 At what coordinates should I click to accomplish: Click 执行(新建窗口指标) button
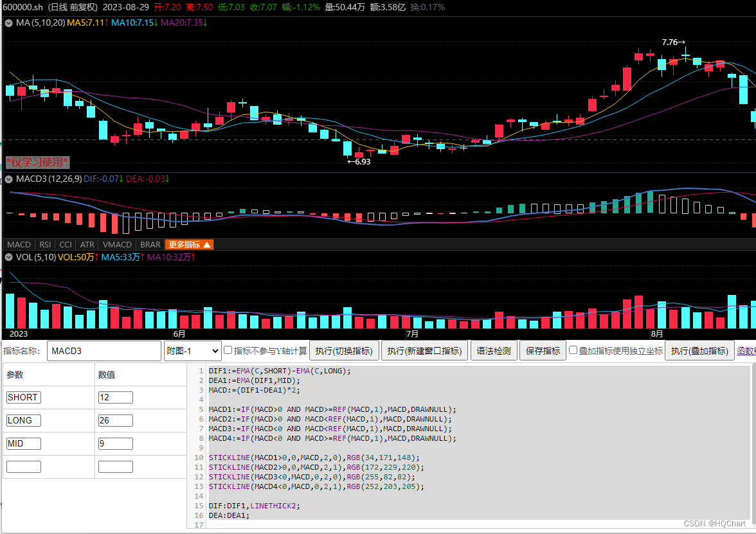pos(424,351)
